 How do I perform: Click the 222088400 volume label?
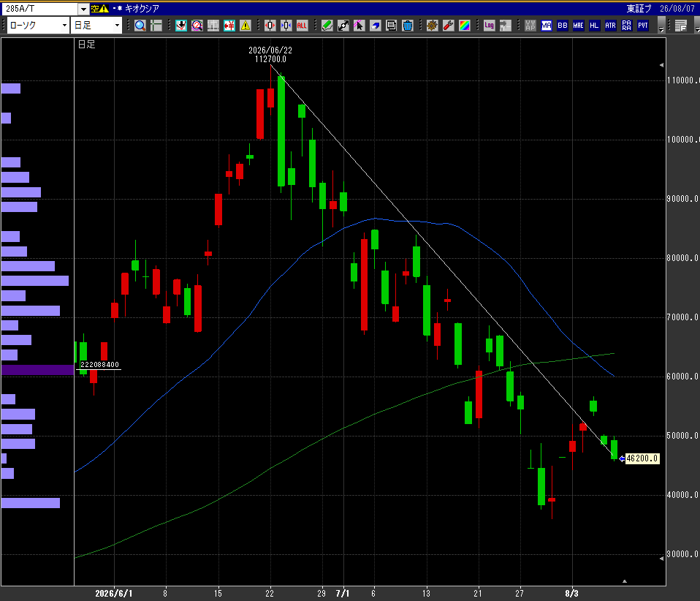[x=99, y=365]
